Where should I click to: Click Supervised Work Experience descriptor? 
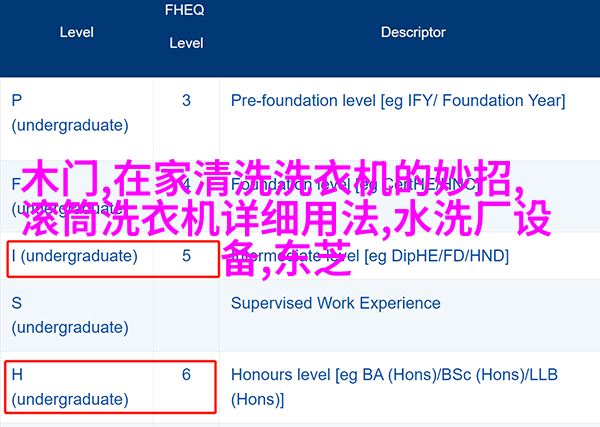(x=336, y=303)
